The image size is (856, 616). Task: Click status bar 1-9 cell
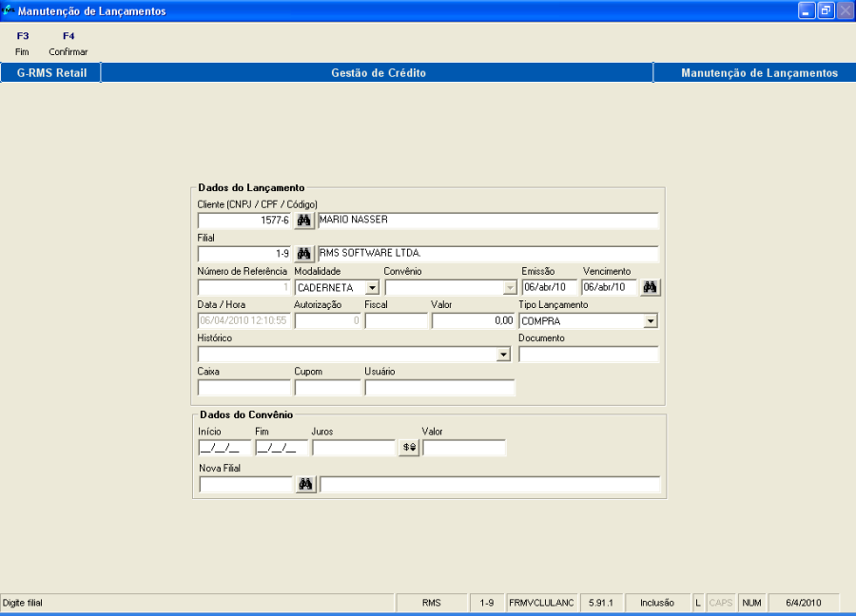click(x=487, y=603)
